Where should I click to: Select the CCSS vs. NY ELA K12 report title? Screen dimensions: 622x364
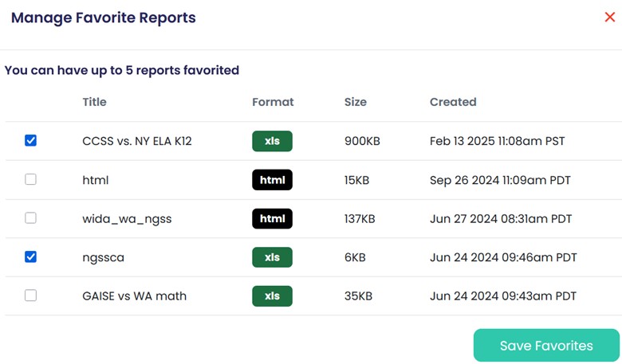[x=136, y=141]
